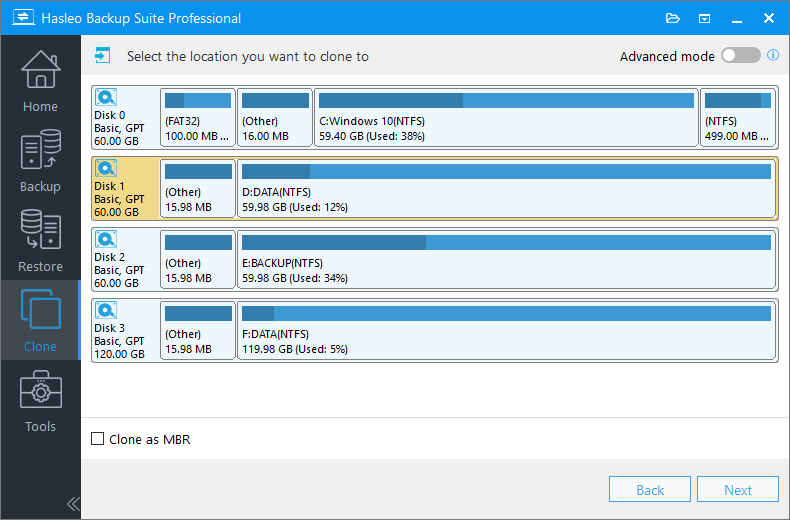Screen dimensions: 790x520
Task: Go to Home in sidebar
Action: [x=40, y=80]
